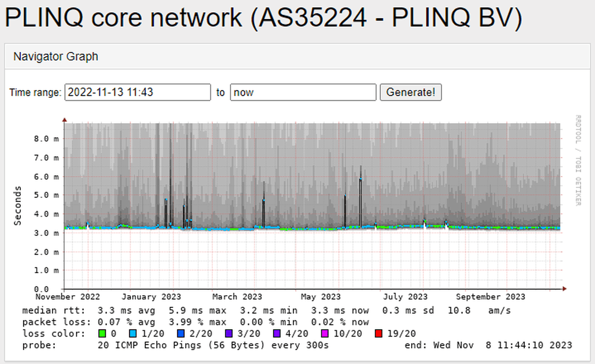Click the 'November 2022' axis label
595x364 pixels.
tap(67, 297)
